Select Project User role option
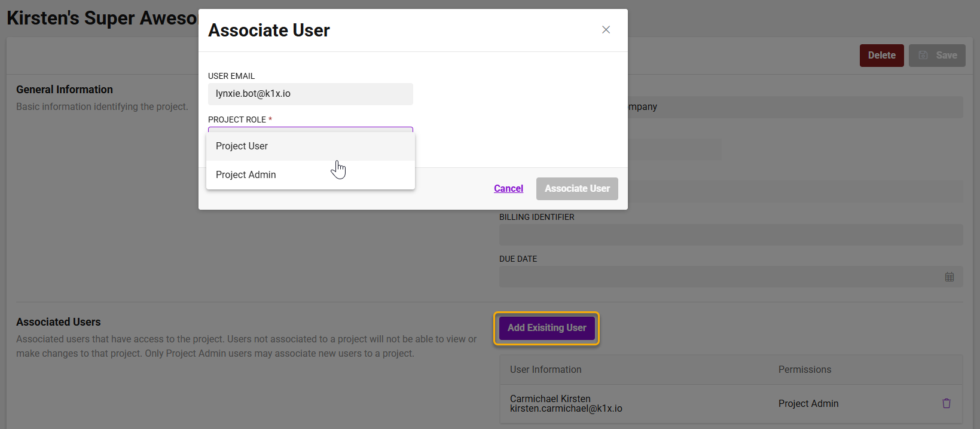 (x=242, y=146)
